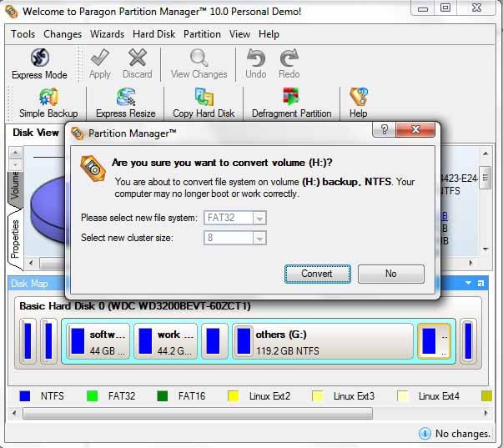Click the FAT16 dark green legend swatch
The width and height of the screenshot is (503, 448).
click(x=163, y=396)
